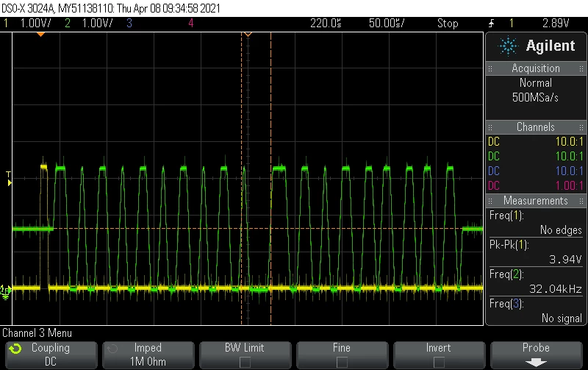588x370 pixels.
Task: Click the Imped rotate-knob icon
Action: (x=112, y=349)
